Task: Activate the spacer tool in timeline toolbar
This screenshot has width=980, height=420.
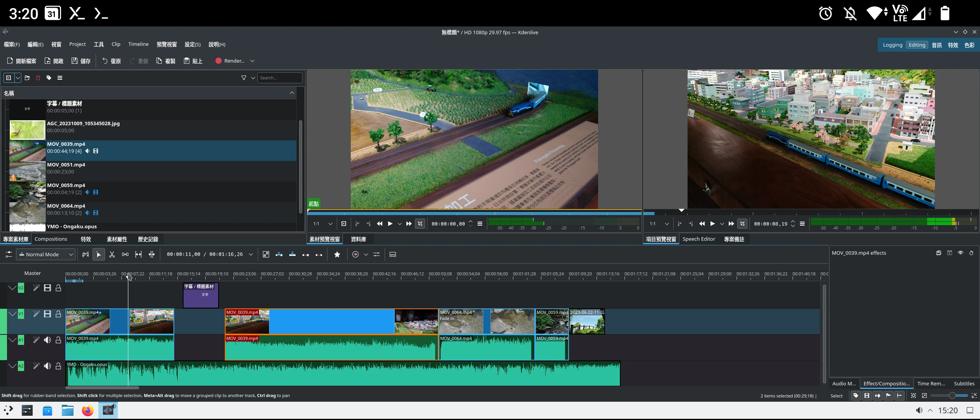Action: click(x=125, y=254)
